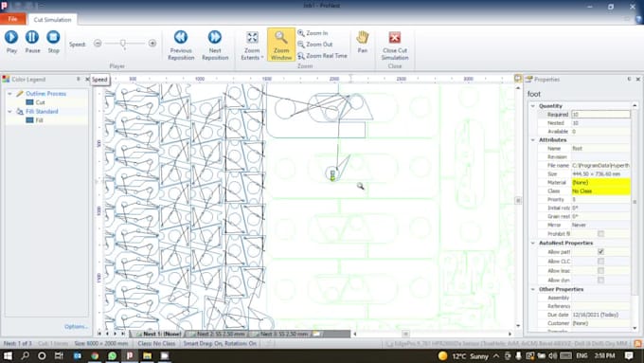The height and width of the screenshot is (363, 644).
Task: Open Chrome from the taskbar
Action: coord(95,355)
